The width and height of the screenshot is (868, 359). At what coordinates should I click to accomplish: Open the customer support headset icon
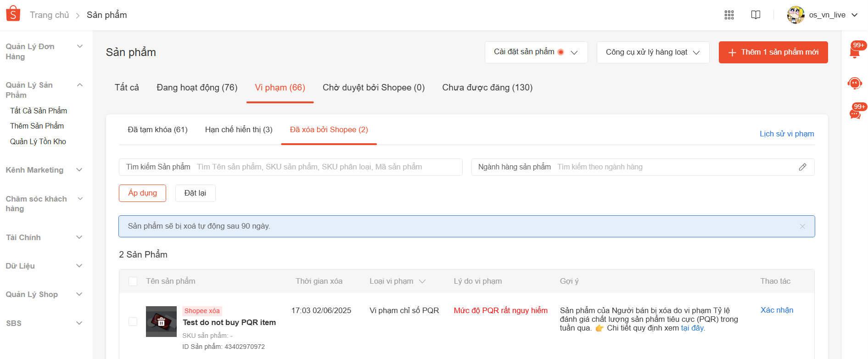click(x=855, y=83)
